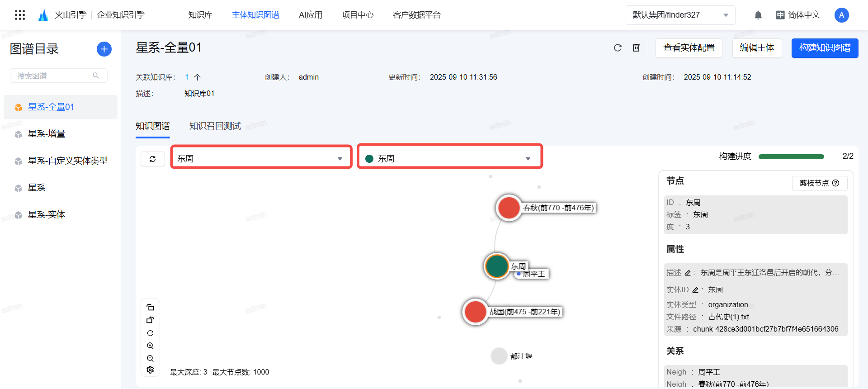Open 项目中心 in top navigation
The height and width of the screenshot is (389, 868).
[x=358, y=15]
